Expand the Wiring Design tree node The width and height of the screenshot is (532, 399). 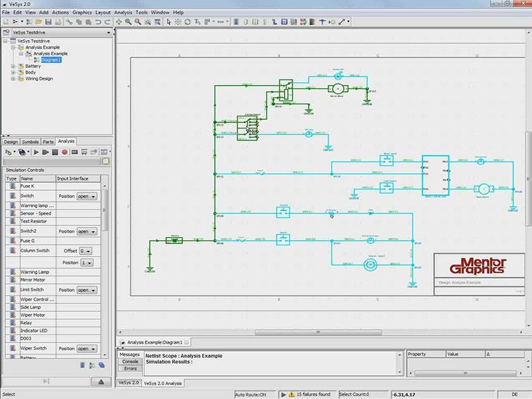14,78
